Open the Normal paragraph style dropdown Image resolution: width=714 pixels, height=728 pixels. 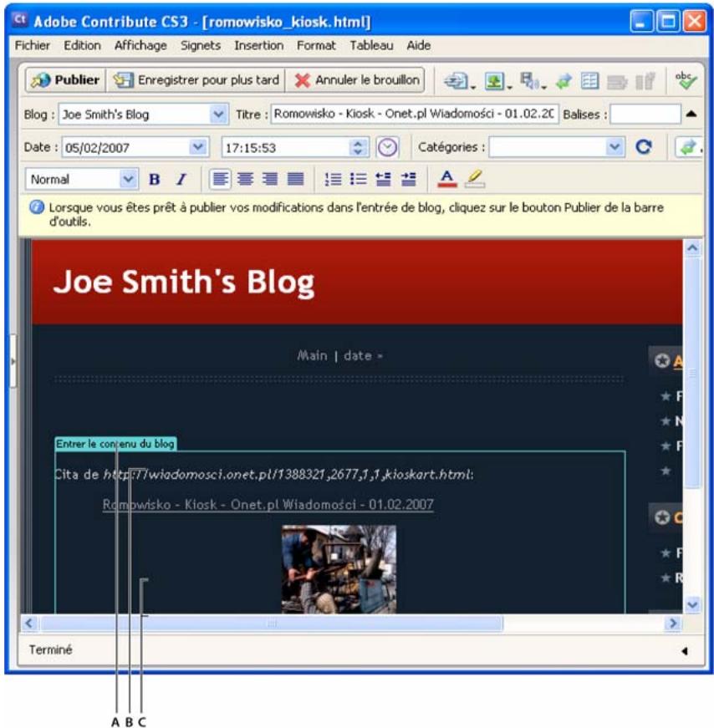[x=128, y=179]
